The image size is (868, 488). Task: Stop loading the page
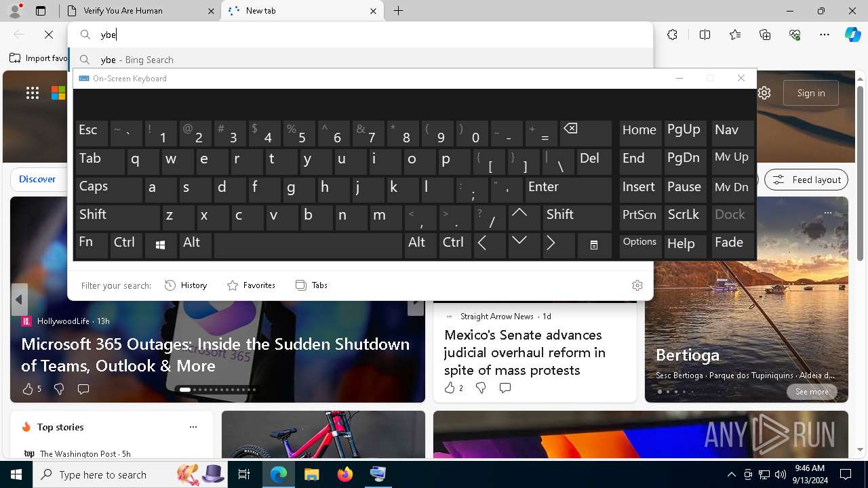point(49,35)
